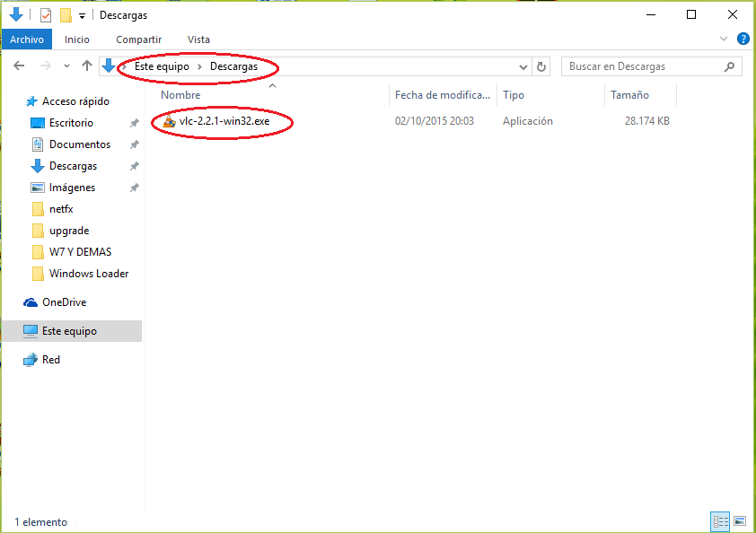Screen dimensions: 756x533
Task: Click the Documentos document icon in sidebar
Action: click(38, 144)
